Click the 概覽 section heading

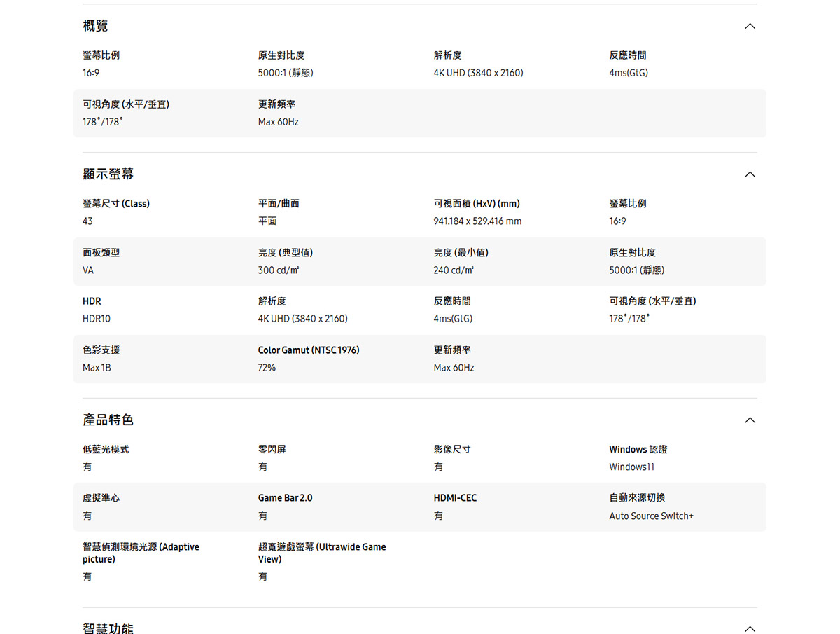pyautogui.click(x=95, y=26)
